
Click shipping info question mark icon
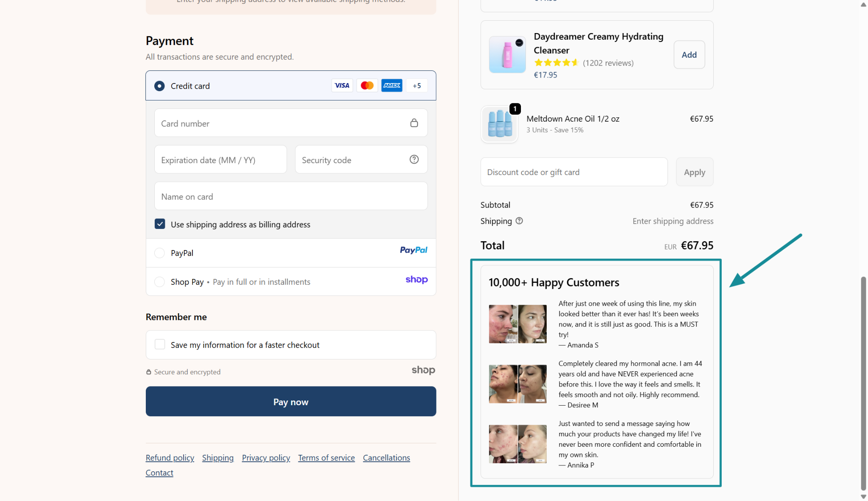point(519,221)
